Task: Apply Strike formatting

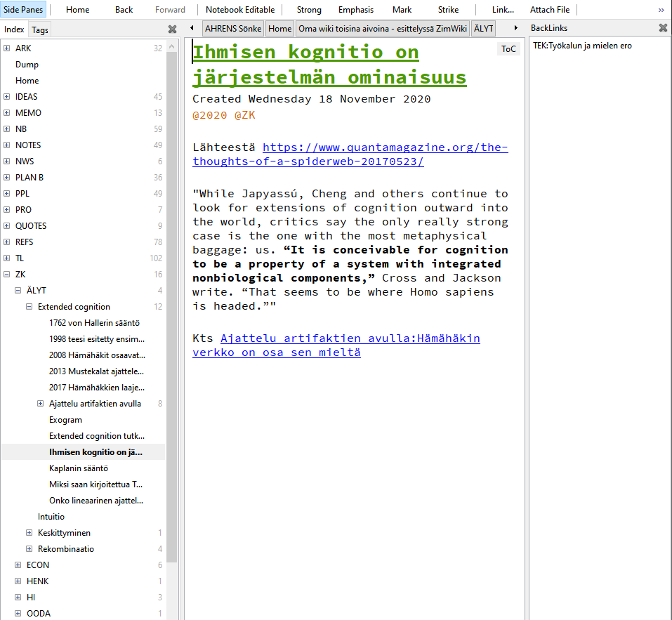Action: [448, 10]
